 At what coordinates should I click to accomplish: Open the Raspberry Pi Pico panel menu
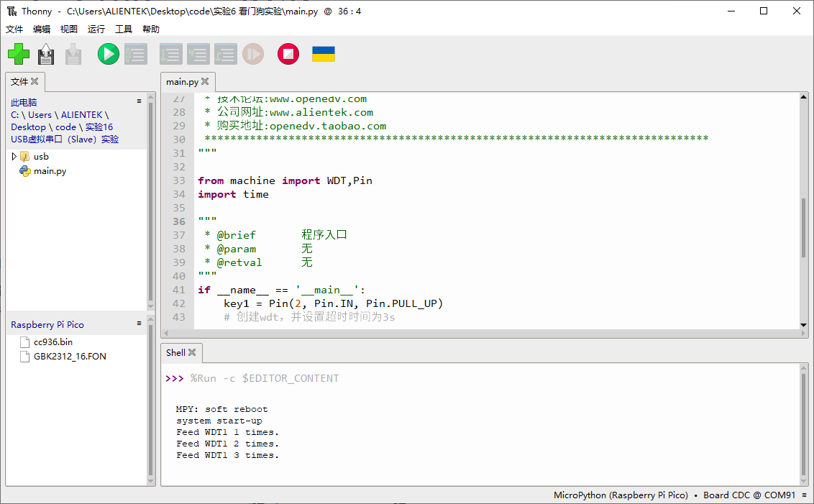click(x=139, y=324)
